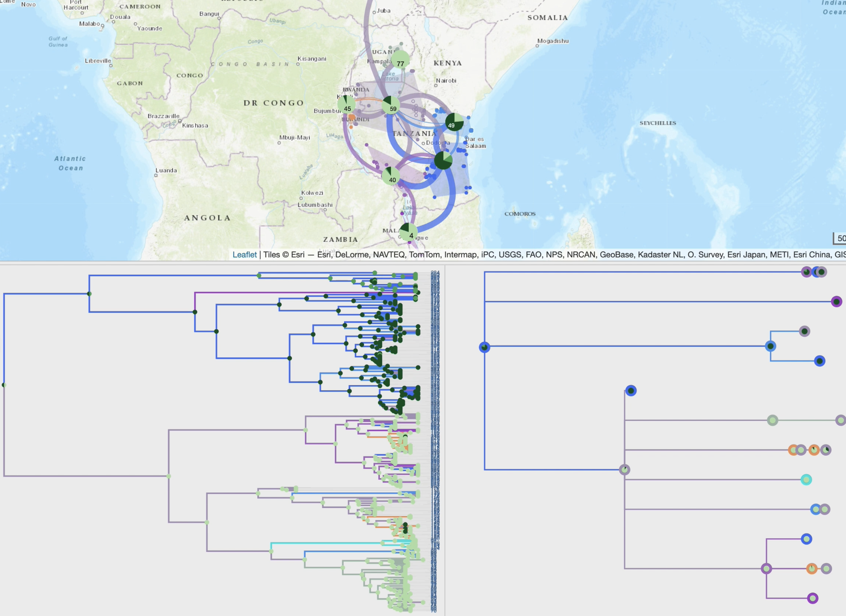This screenshot has width=846, height=616.
Task: Select right tree blue node joining two light-blue branches
Action: [x=771, y=346]
